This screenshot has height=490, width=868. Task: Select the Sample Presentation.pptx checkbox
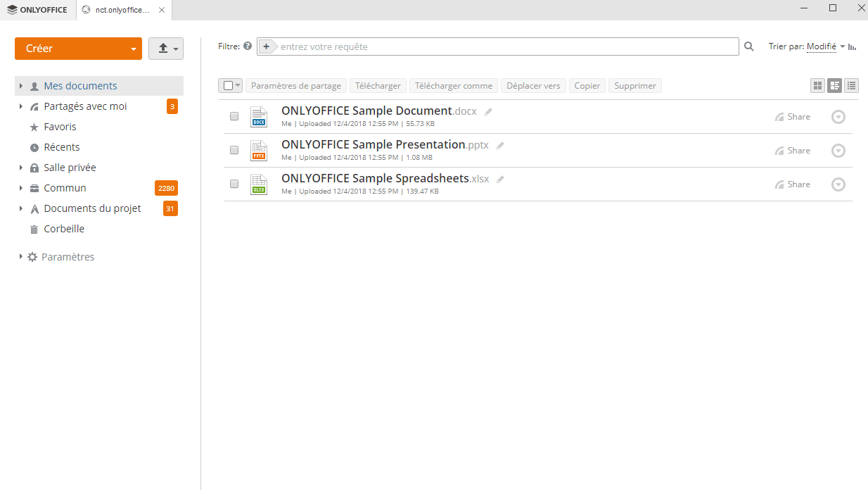click(x=234, y=151)
